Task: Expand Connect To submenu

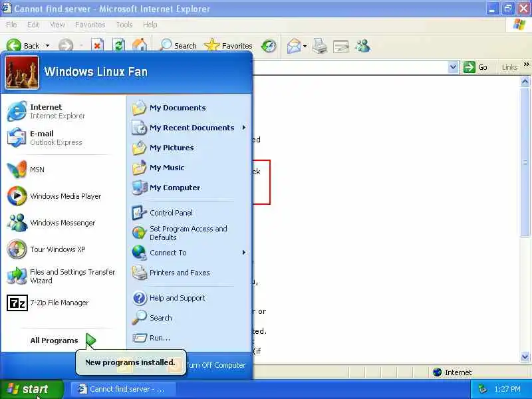Action: pos(189,253)
